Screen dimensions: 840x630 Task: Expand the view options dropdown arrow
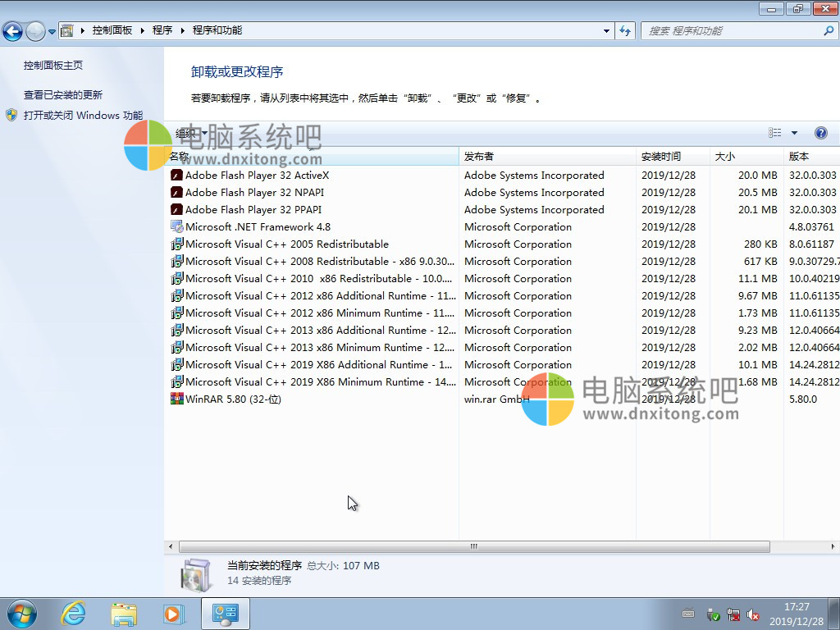(794, 133)
